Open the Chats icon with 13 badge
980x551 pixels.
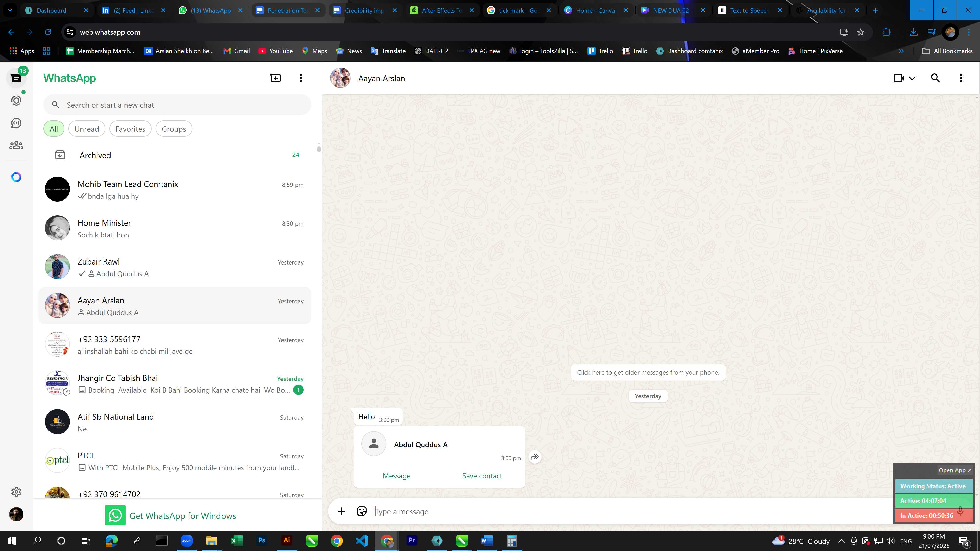pos(16,78)
